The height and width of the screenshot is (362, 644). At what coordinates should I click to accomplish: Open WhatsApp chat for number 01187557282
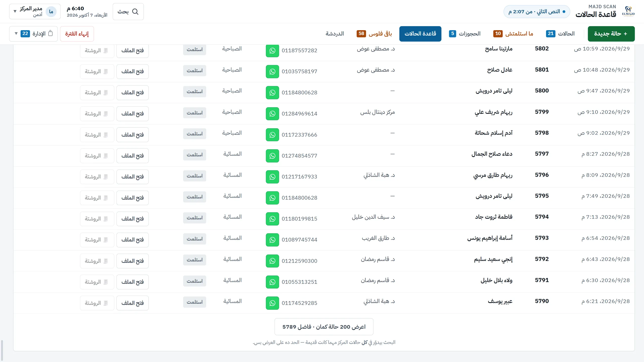(272, 51)
